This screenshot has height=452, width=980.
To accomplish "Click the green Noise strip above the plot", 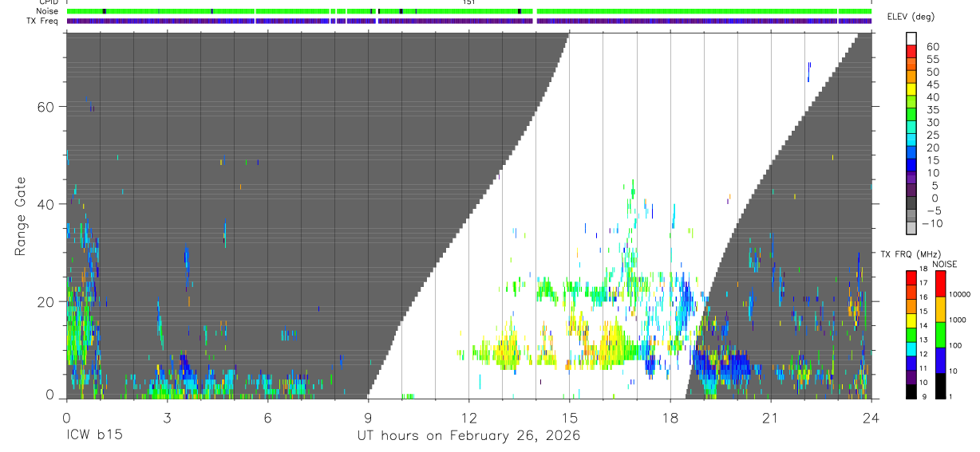I will 469,11.
